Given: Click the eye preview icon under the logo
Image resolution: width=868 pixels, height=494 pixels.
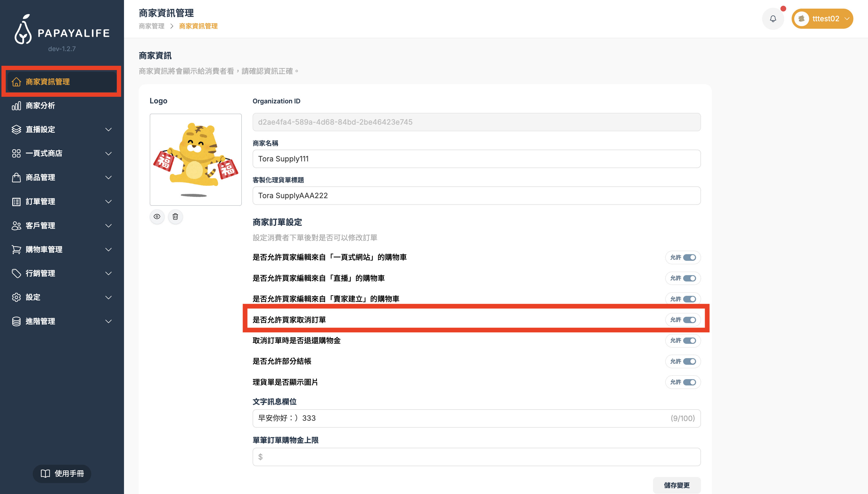Looking at the screenshot, I should click(x=157, y=217).
